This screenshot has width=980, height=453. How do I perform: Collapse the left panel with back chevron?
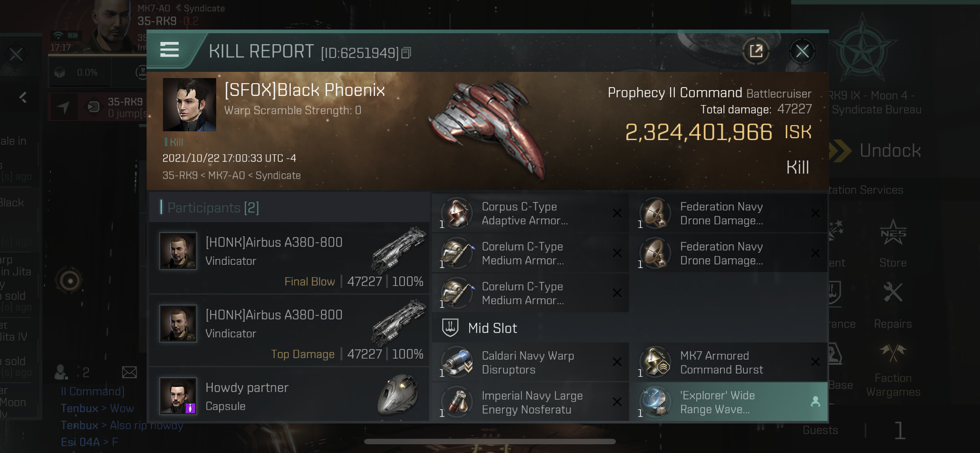point(23,97)
